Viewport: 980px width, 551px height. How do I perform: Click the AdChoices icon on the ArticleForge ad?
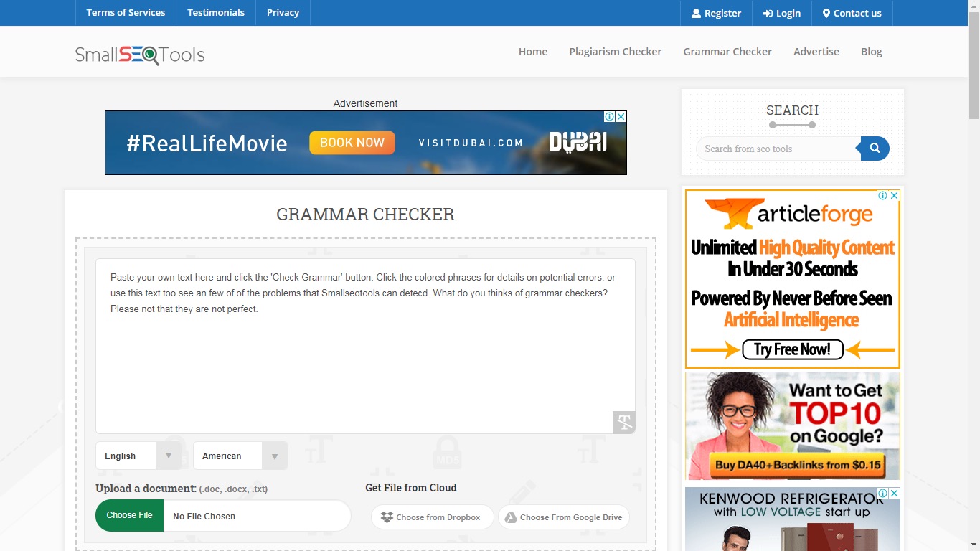[x=882, y=195]
